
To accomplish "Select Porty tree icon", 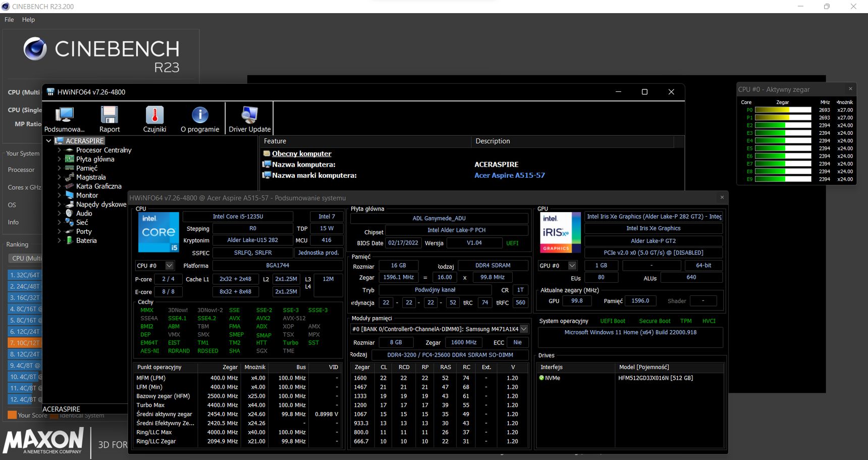I will (70, 232).
